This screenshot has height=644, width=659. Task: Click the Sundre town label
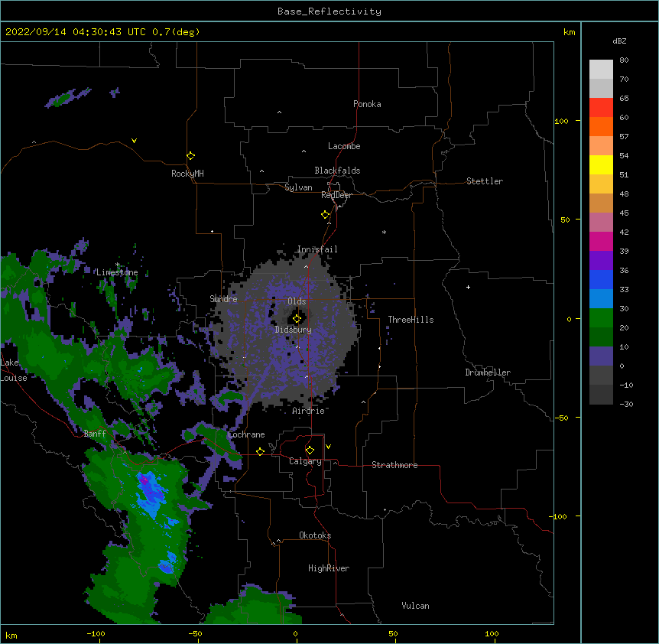coord(223,299)
